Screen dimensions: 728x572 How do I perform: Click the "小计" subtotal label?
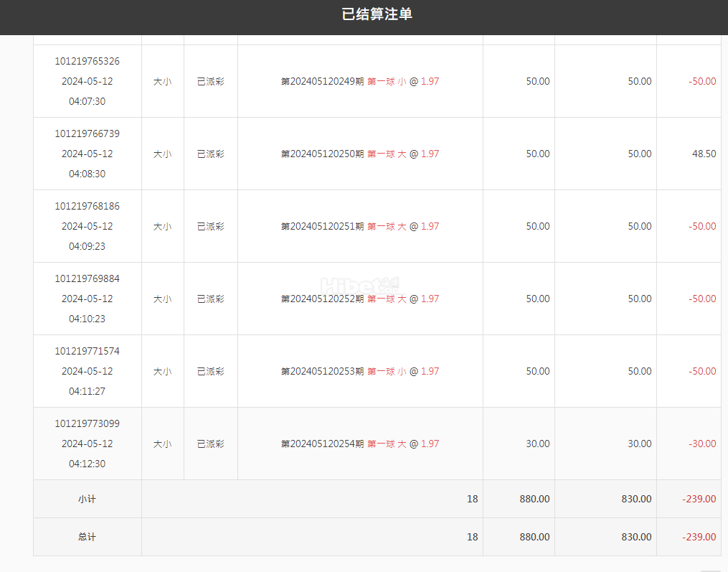pyautogui.click(x=88, y=499)
